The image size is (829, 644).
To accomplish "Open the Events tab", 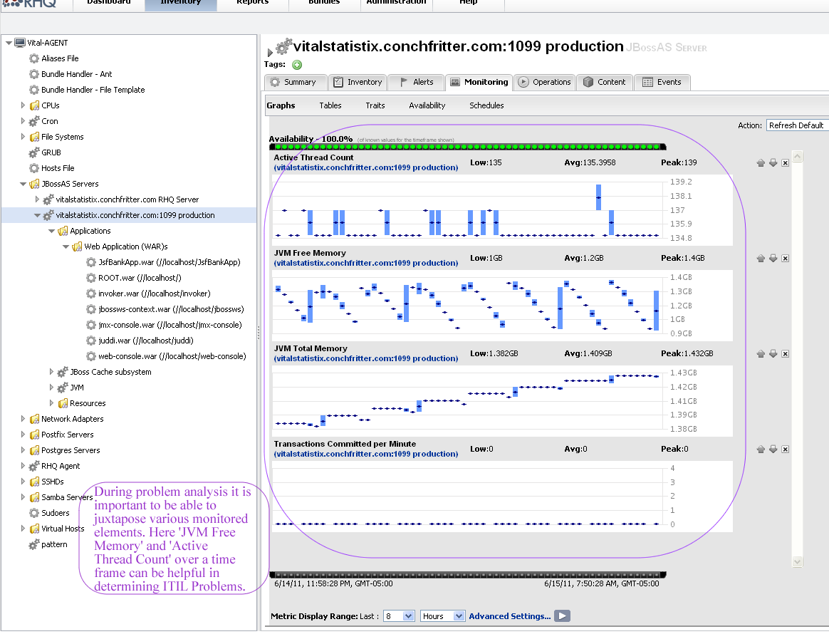I will pos(662,82).
